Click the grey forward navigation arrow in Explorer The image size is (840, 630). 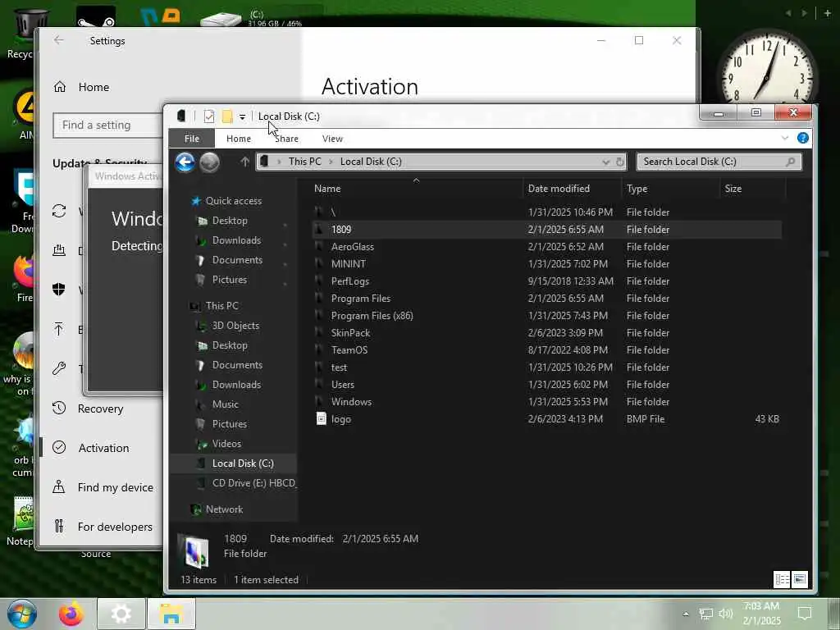(209, 162)
